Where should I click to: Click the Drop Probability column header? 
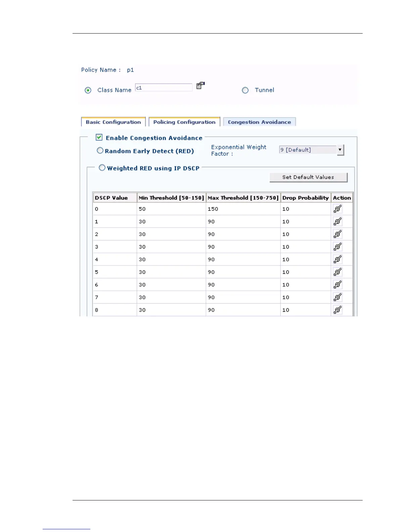[306, 198]
